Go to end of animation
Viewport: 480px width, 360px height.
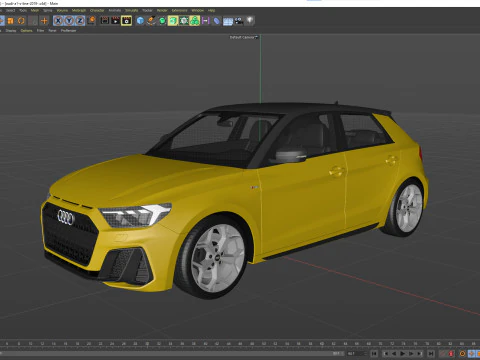click(431, 354)
